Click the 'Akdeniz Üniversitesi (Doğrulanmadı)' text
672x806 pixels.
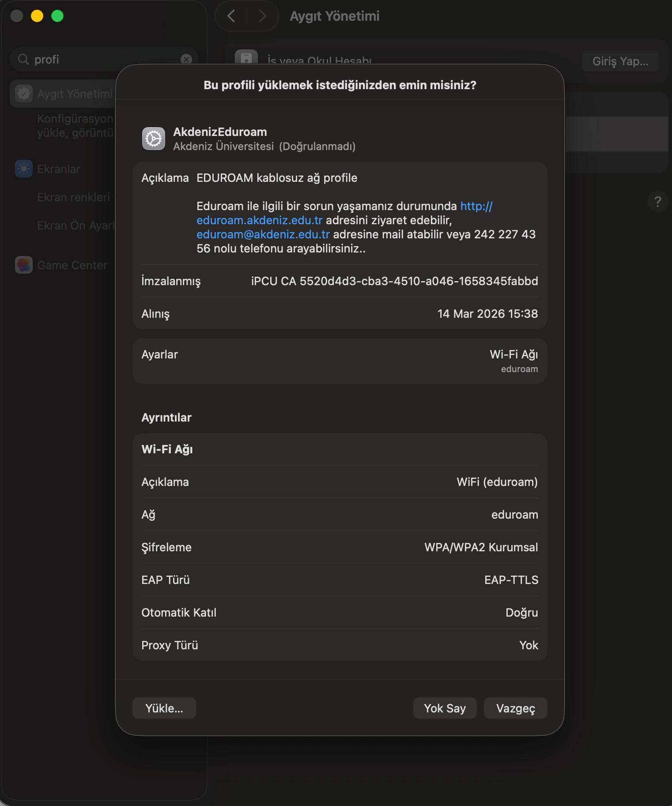[264, 147]
